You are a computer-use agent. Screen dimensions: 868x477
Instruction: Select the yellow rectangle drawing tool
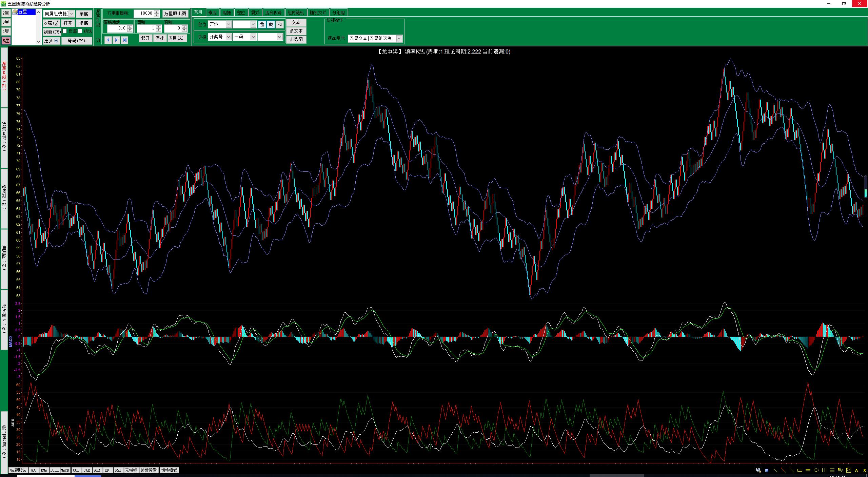pyautogui.click(x=800, y=470)
